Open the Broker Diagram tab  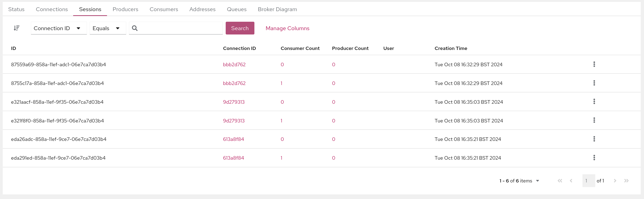[x=277, y=9]
